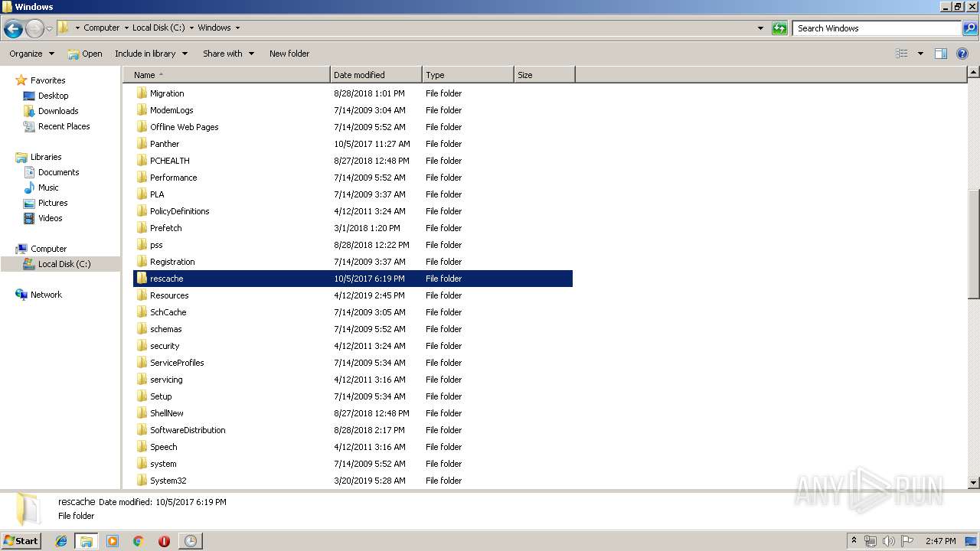Open Desktop in Favorites
Screen dimensions: 980x551
coord(53,96)
